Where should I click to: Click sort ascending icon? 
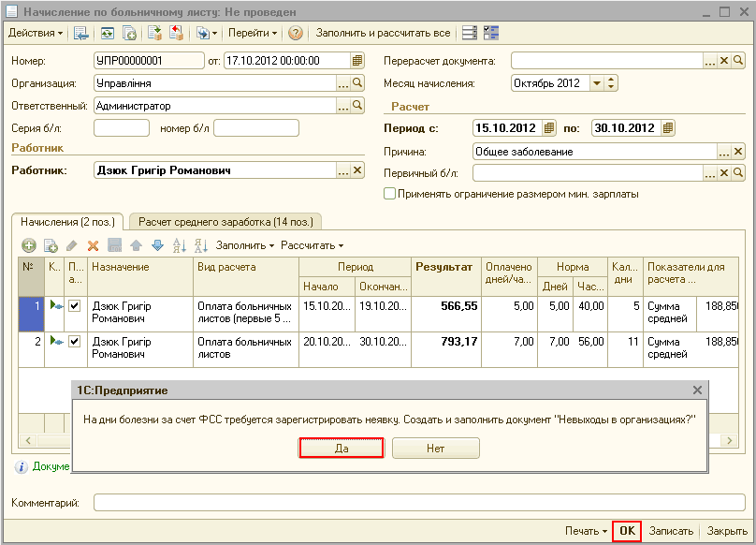click(x=180, y=245)
